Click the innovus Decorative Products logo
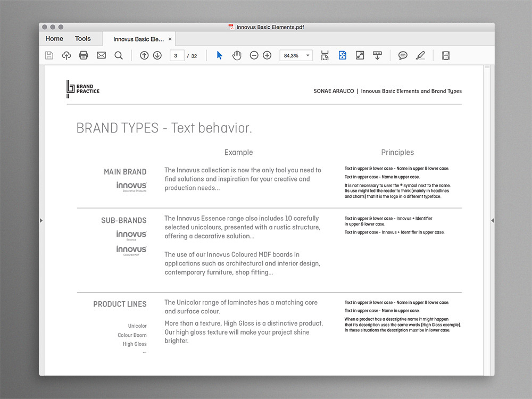The image size is (532, 399). coord(131,187)
